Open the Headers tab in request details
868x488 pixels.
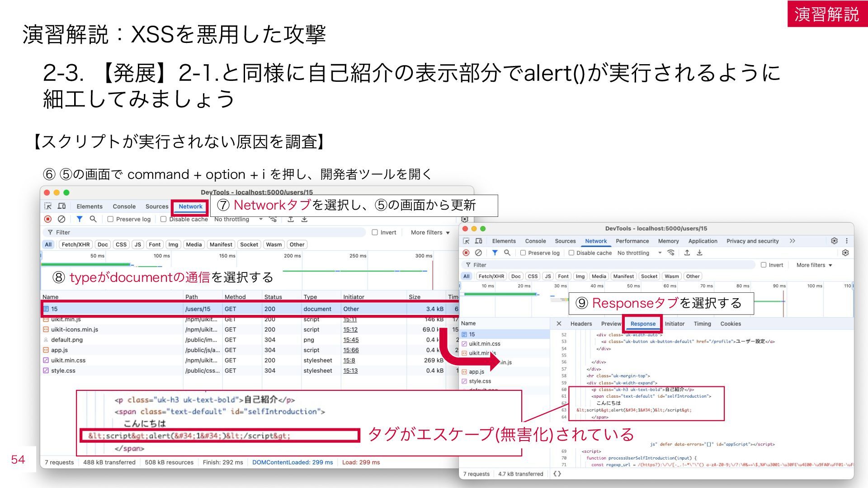pos(581,324)
